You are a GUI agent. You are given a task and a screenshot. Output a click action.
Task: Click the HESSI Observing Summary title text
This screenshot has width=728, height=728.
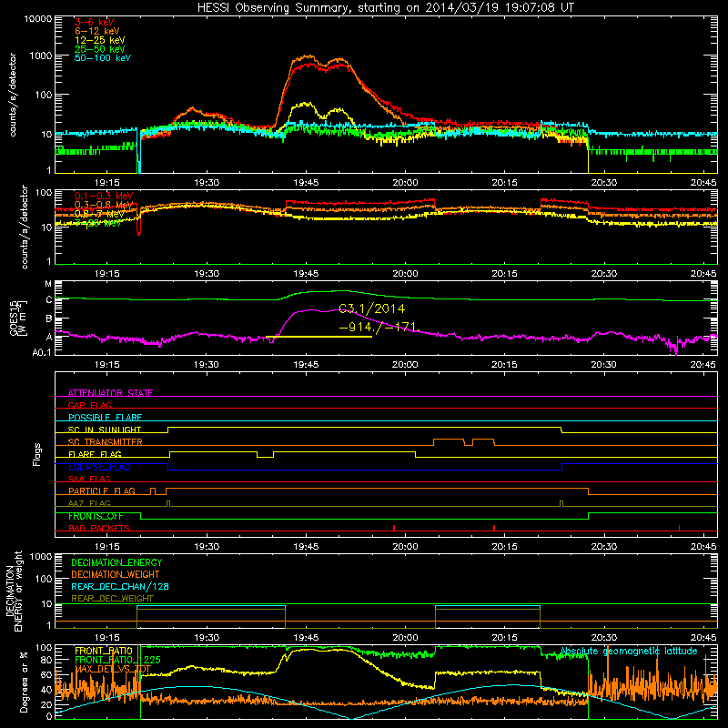click(x=385, y=8)
